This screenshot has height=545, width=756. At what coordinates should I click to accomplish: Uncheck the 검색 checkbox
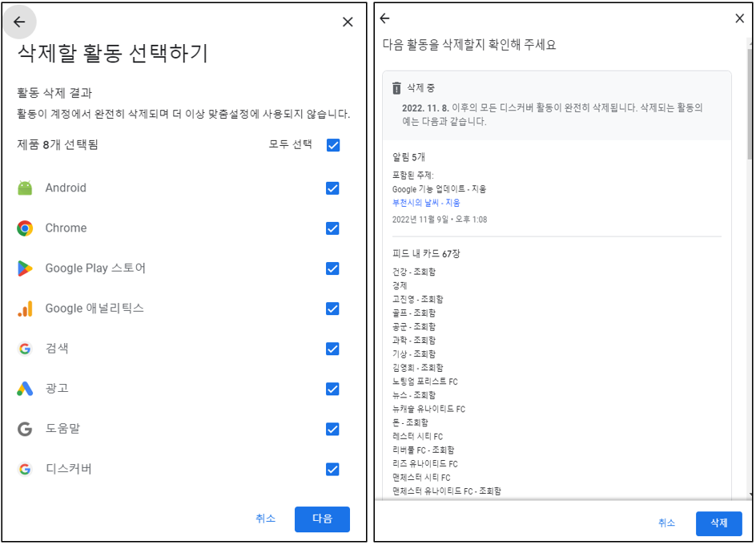pos(332,349)
